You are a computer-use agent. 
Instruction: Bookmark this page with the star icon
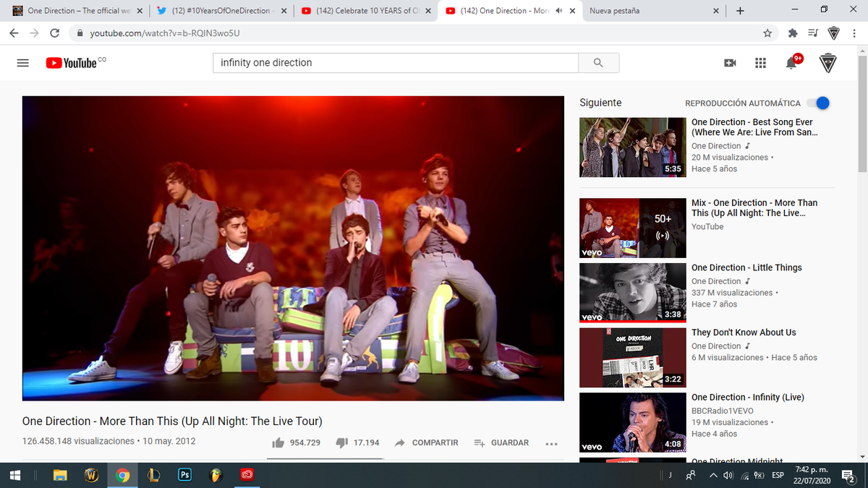point(767,33)
